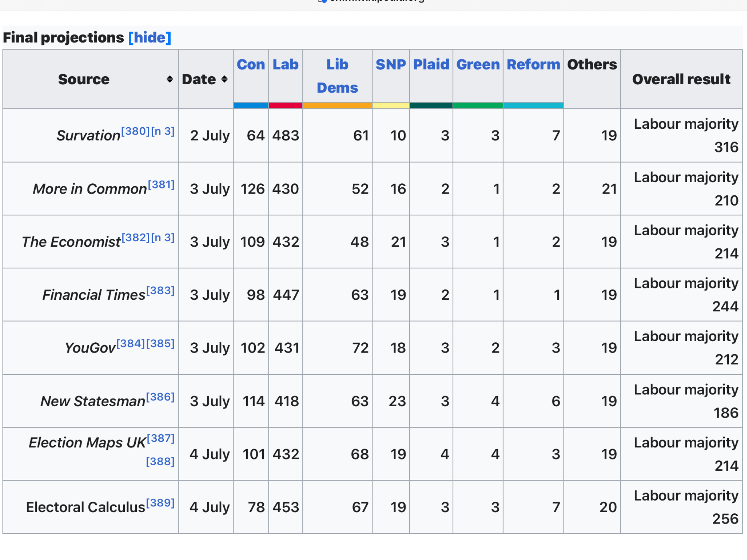Click the Plaid dark green color bar
Viewport: 747px width, 560px height.
[x=431, y=105]
